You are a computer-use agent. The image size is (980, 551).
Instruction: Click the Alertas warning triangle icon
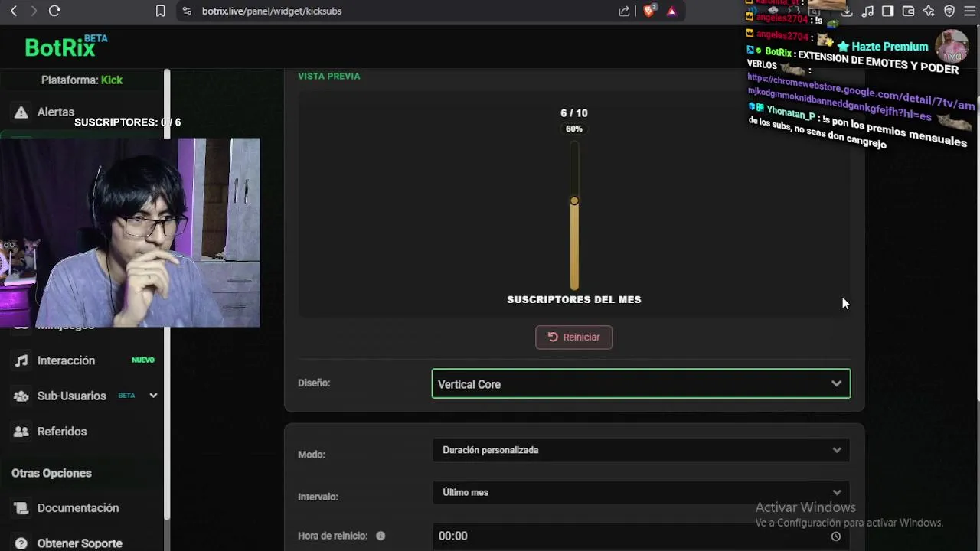(21, 112)
